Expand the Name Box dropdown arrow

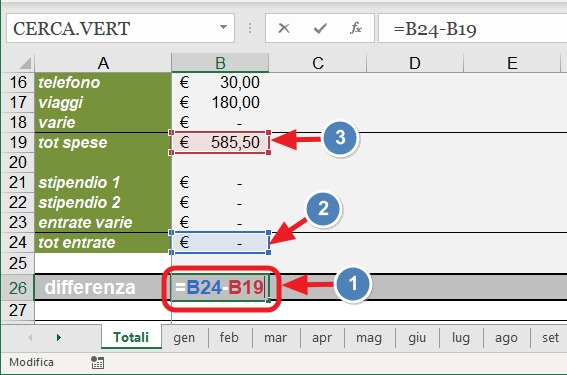point(223,27)
